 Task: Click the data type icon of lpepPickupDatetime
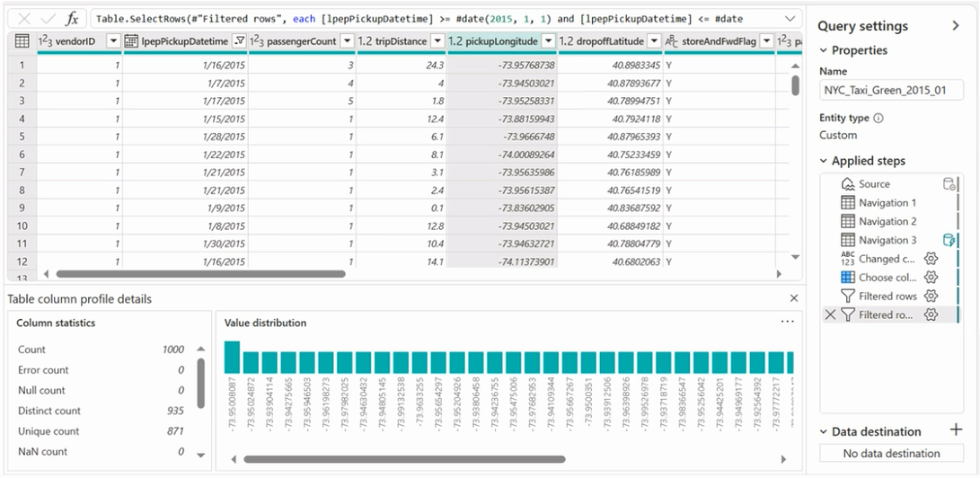[x=131, y=41]
